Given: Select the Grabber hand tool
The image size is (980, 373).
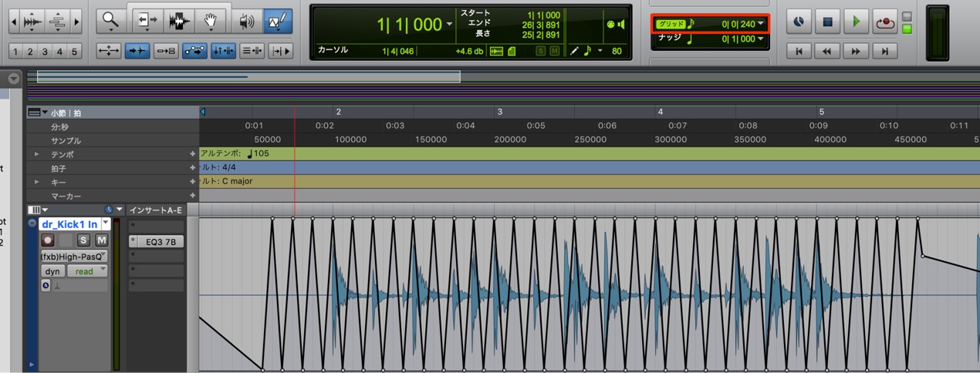Looking at the screenshot, I should 210,21.
